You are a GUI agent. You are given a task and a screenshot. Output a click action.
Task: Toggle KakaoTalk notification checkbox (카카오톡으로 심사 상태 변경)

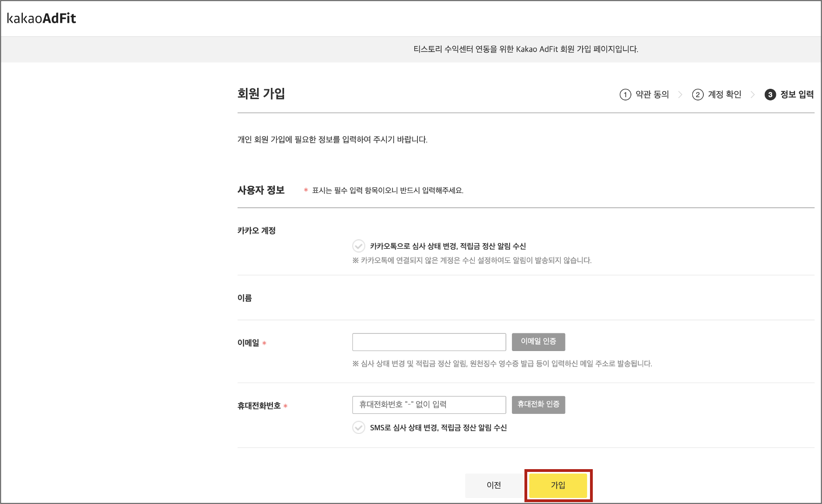coord(358,246)
